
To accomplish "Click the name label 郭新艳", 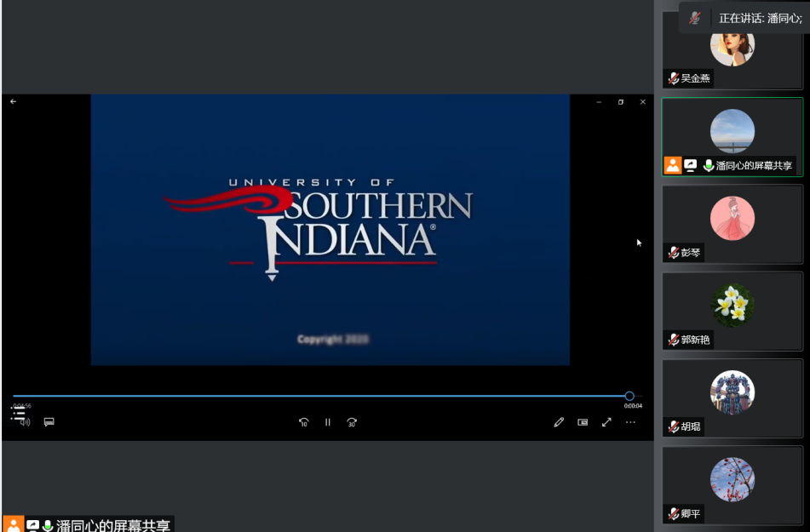I will click(695, 340).
